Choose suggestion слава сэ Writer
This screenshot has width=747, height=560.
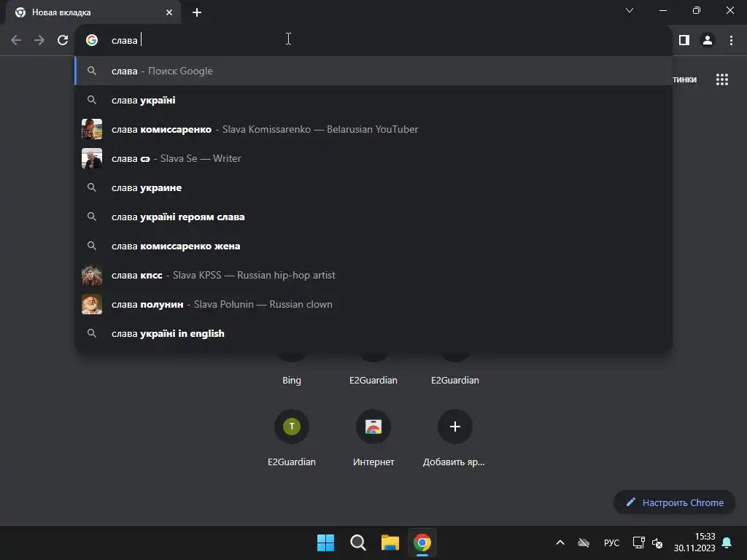[373, 158]
